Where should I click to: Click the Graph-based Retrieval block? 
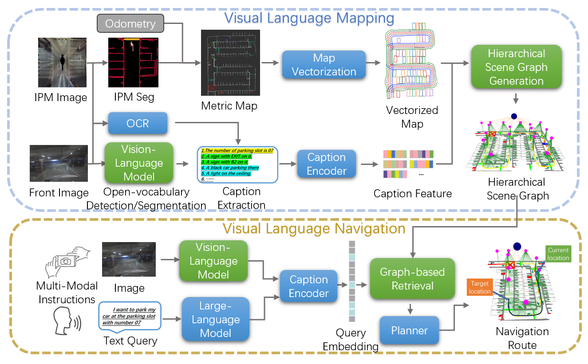coord(412,278)
